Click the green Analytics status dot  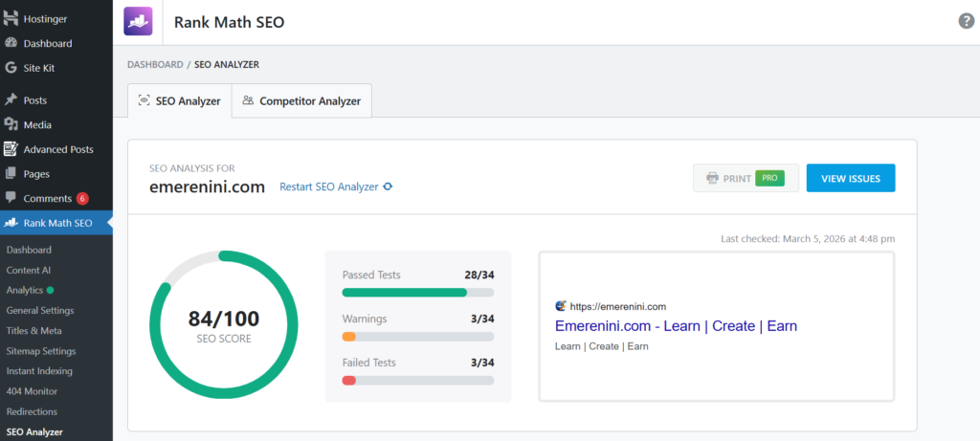50,291
